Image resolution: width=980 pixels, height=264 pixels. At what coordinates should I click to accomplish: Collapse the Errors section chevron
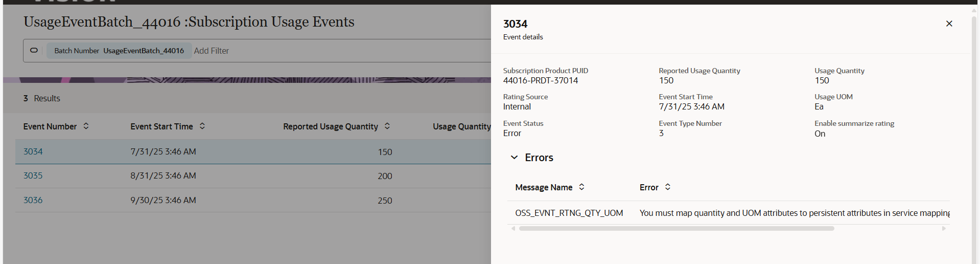coord(514,158)
